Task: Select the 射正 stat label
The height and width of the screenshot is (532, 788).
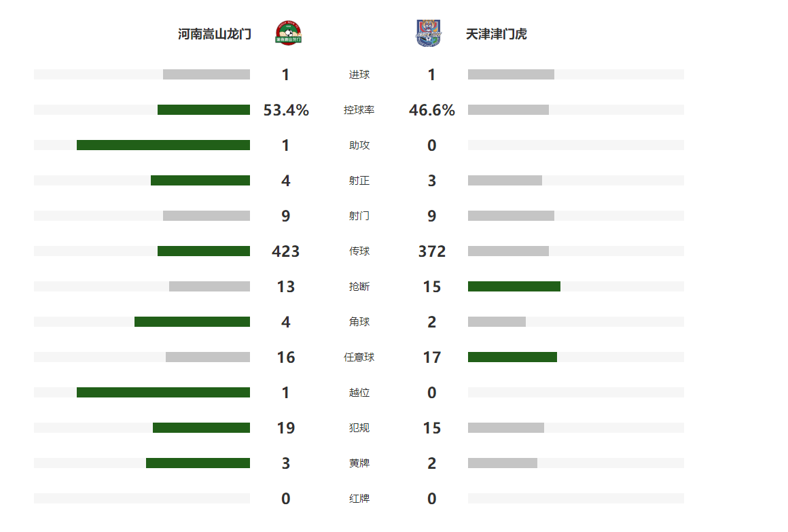Action: click(x=359, y=181)
